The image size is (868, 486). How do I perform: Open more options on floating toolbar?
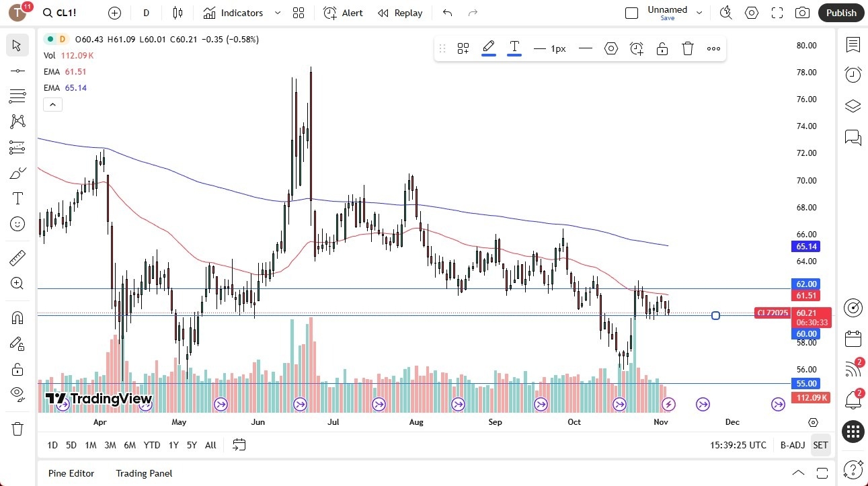tap(713, 48)
